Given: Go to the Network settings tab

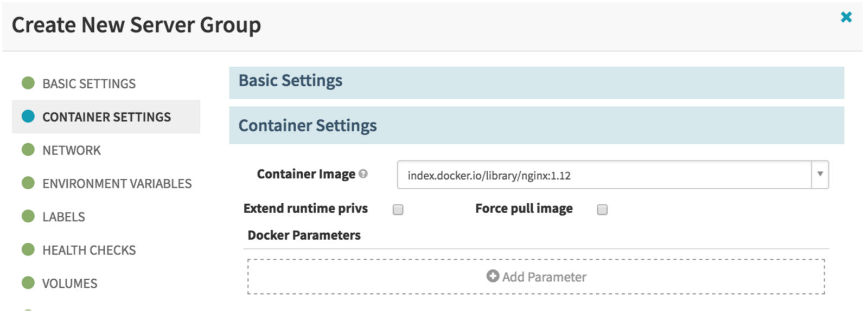Looking at the screenshot, I should 72,150.
